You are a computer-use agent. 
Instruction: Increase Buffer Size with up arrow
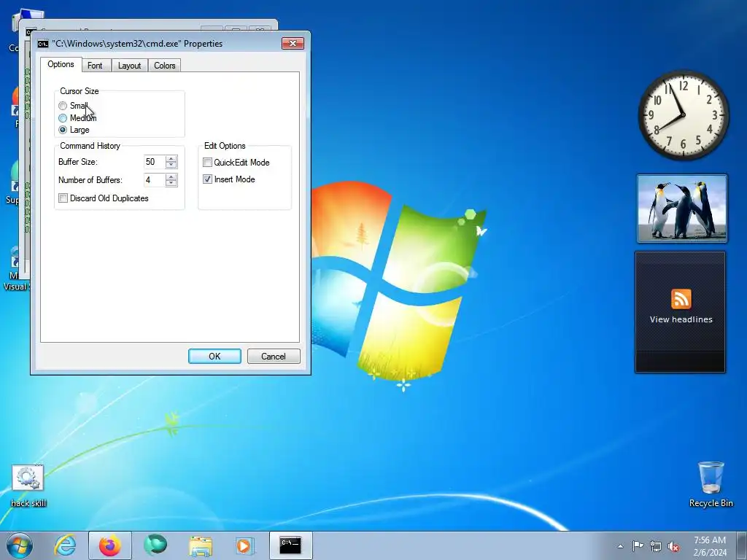pos(171,158)
